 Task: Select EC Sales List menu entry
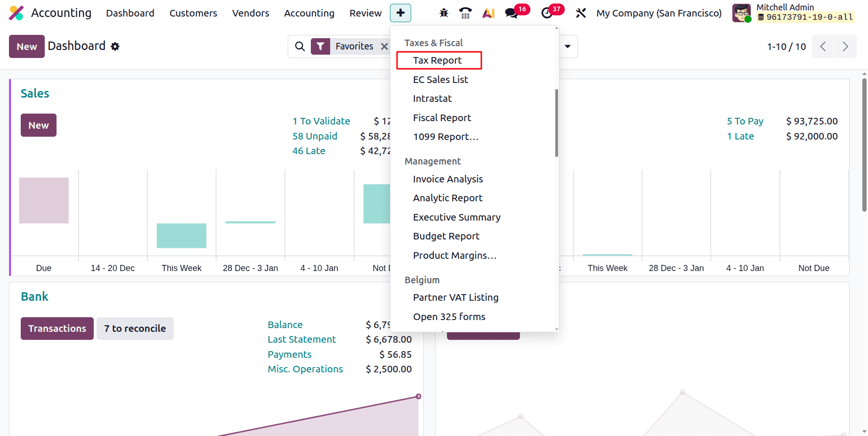440,80
